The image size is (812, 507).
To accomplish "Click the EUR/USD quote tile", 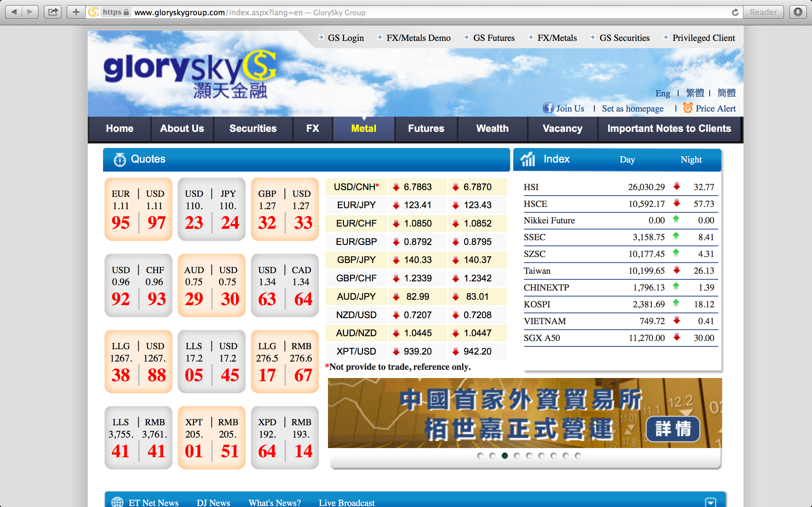I will pyautogui.click(x=138, y=209).
